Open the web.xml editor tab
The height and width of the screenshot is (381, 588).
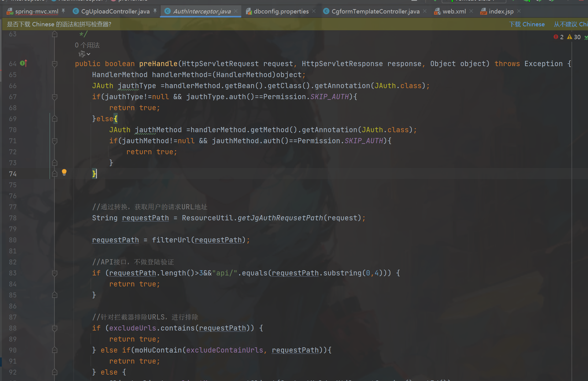[454, 11]
